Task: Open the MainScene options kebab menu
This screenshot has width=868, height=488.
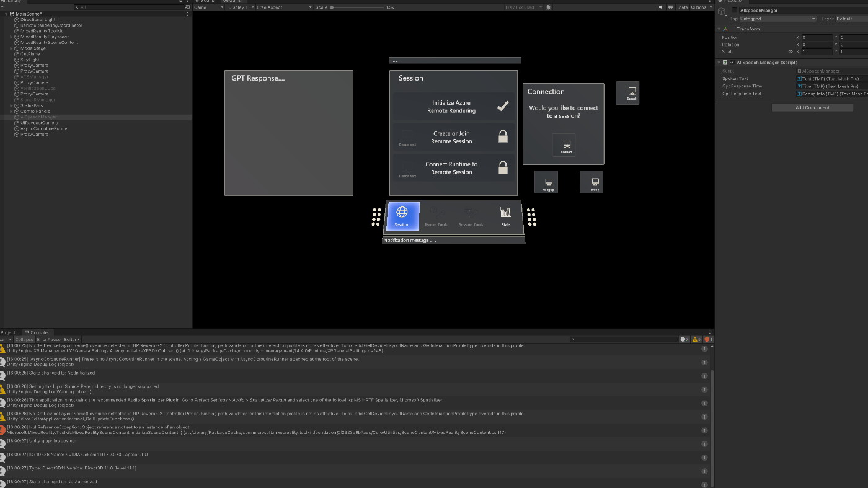Action: point(188,14)
